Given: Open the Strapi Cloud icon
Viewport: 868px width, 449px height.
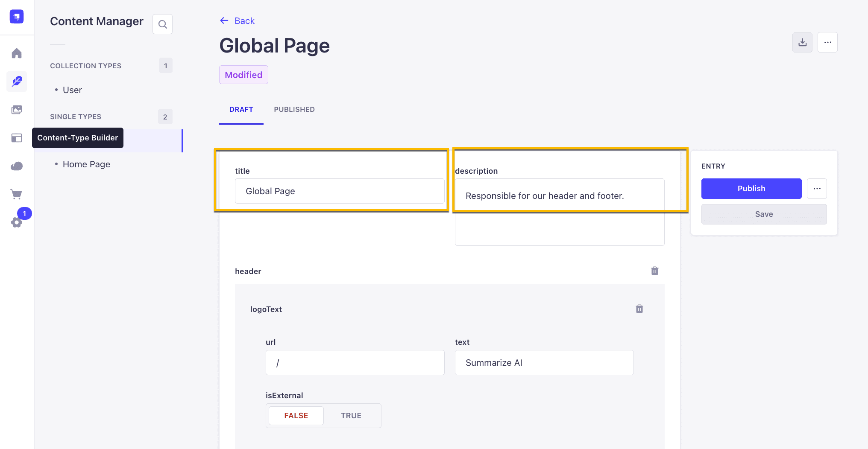Looking at the screenshot, I should 17,166.
